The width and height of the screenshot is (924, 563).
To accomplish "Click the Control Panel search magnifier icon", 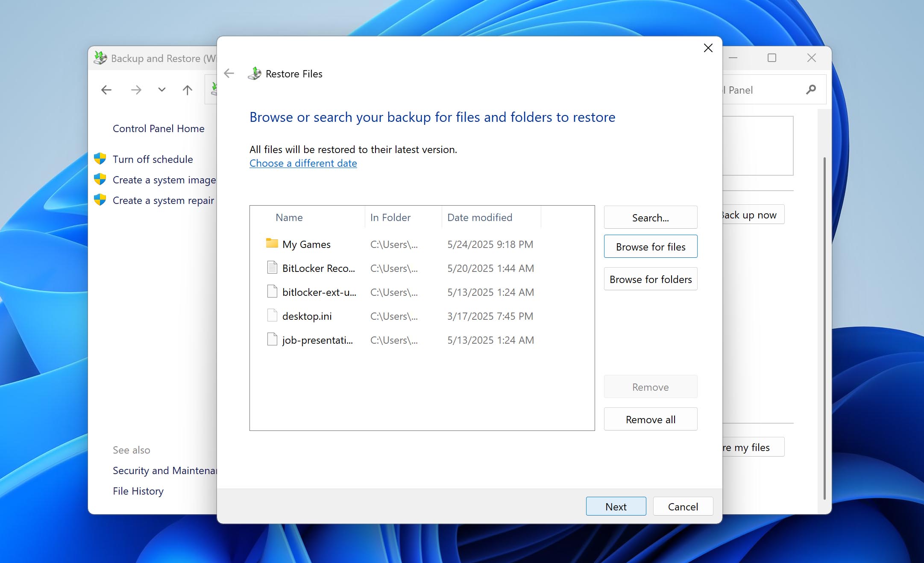I will click(x=811, y=90).
